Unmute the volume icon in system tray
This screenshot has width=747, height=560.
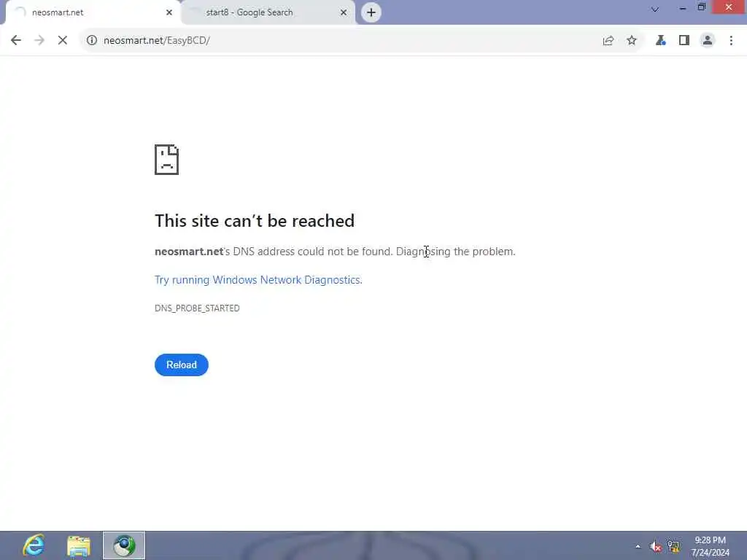tap(656, 547)
